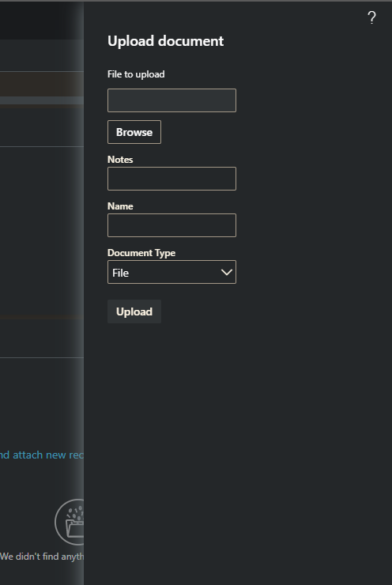Viewport: 392px width, 585px height.
Task: Click the empty folder illustration icon
Action: 70,522
